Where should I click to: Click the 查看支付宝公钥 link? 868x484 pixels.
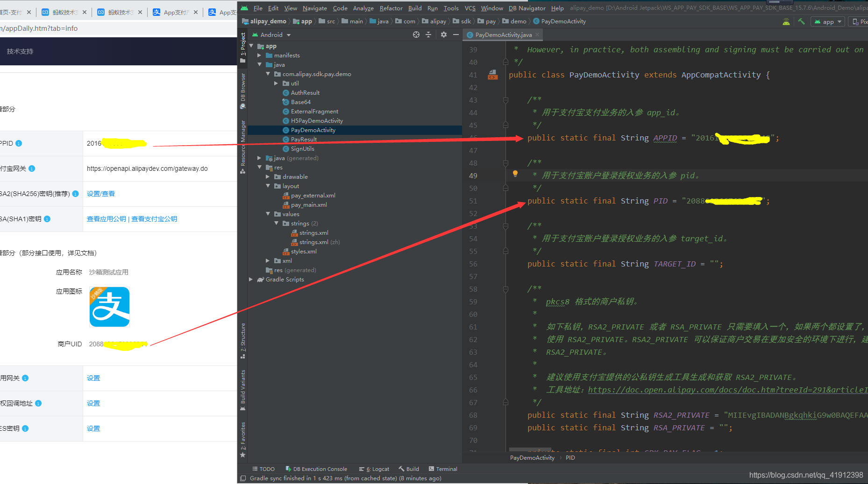154,219
